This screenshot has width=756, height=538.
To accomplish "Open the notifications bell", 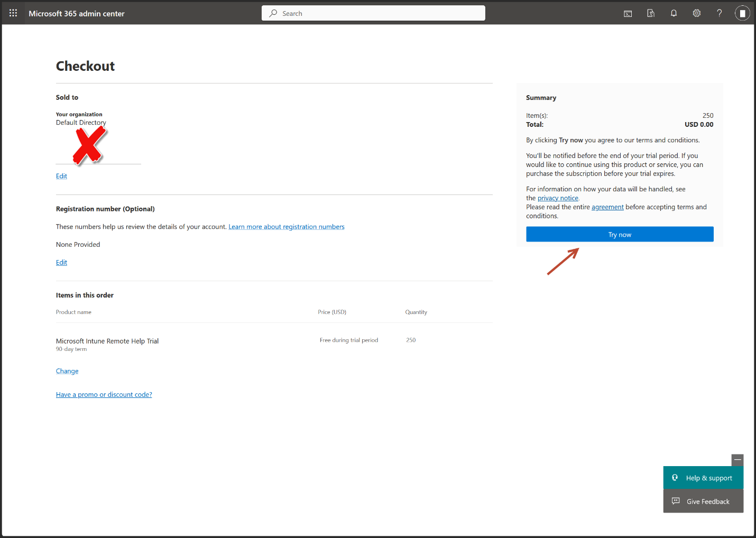I will point(674,14).
